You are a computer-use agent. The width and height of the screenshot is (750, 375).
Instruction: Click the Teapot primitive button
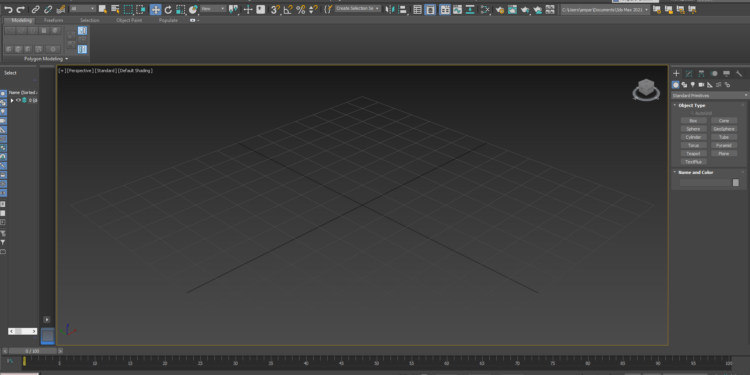click(693, 154)
